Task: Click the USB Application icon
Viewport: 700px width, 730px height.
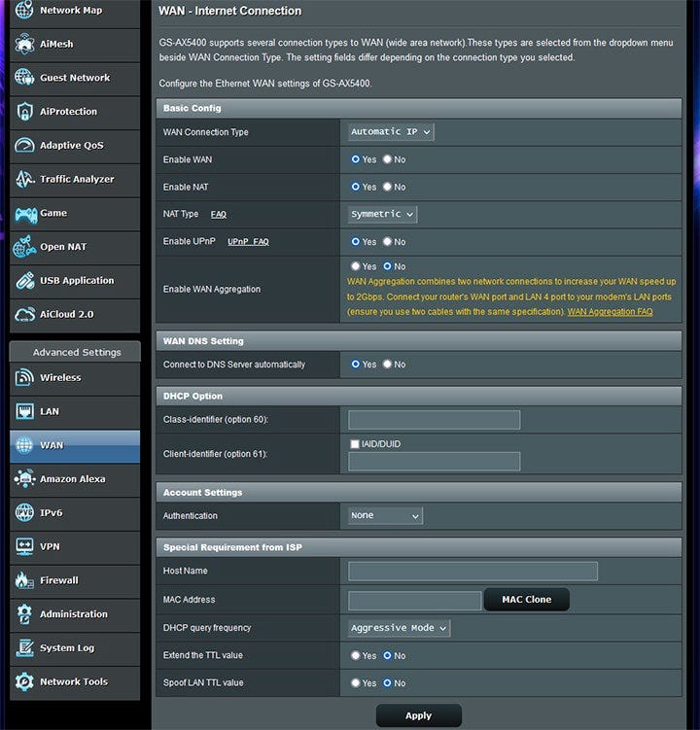Action: pos(24,281)
